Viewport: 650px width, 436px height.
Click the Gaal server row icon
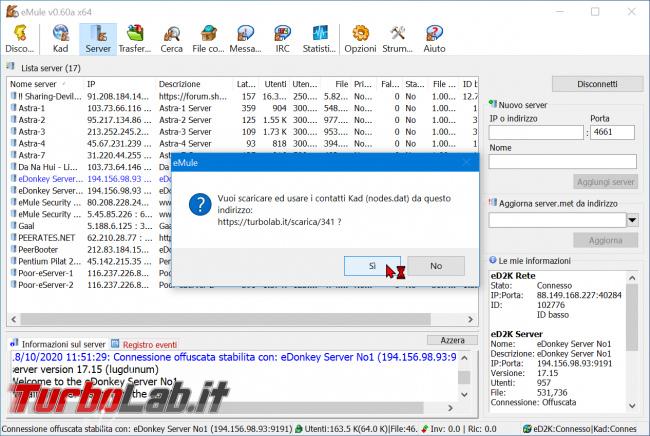point(14,226)
